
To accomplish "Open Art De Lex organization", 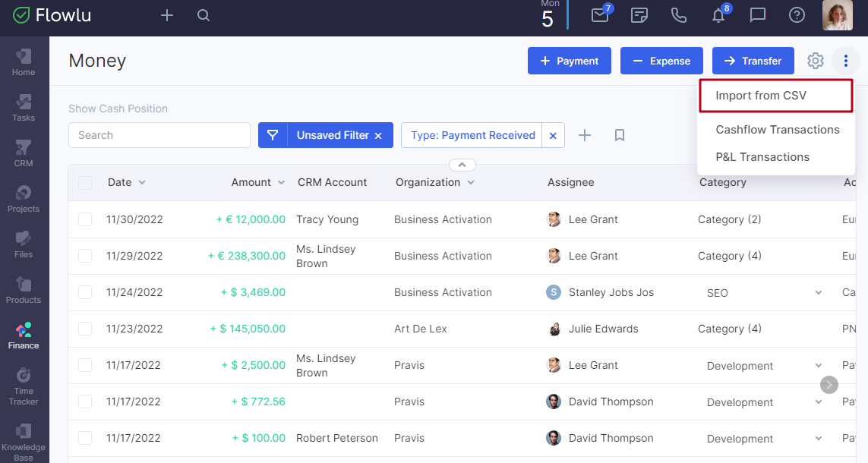I will point(420,329).
